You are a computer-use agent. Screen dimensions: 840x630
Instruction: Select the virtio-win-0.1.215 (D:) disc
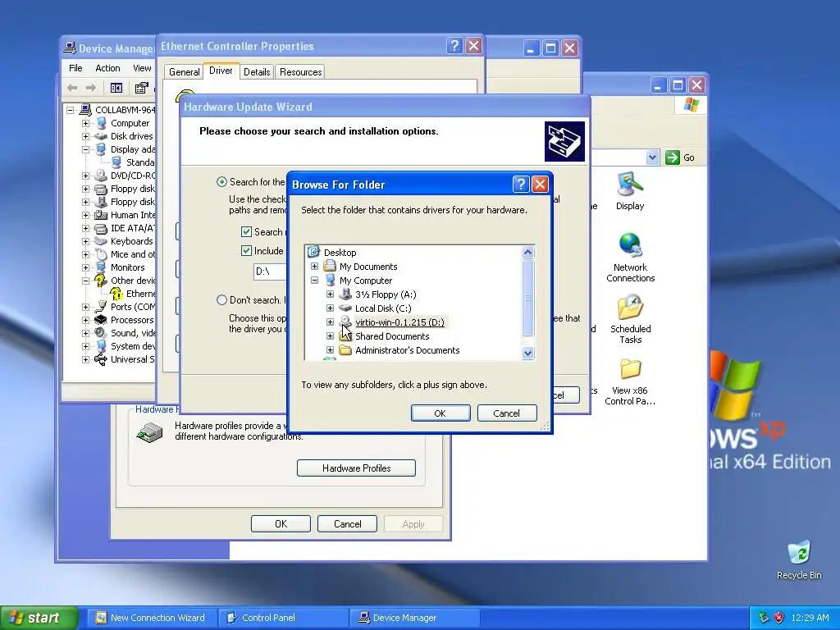click(399, 322)
